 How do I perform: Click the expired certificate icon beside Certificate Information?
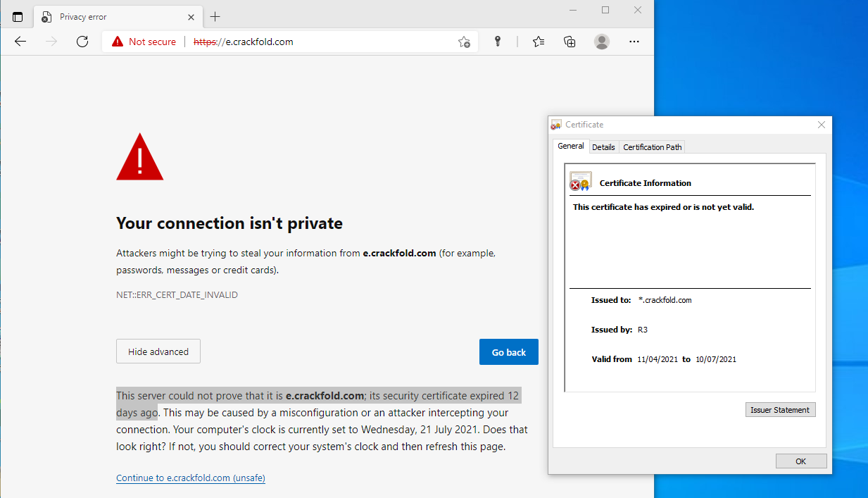click(x=581, y=182)
